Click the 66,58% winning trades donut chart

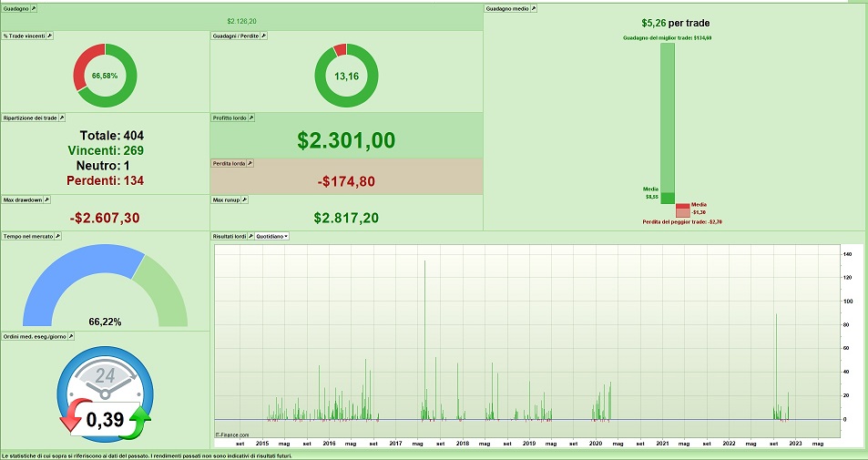(x=105, y=76)
